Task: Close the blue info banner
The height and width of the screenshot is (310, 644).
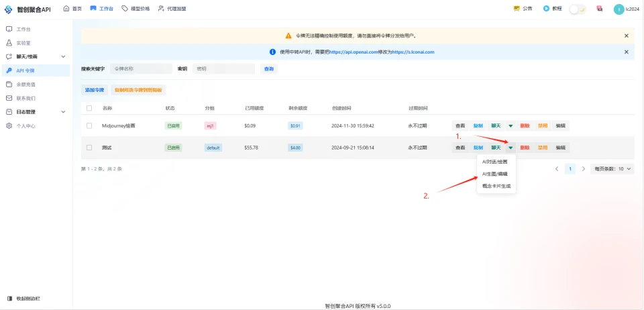Action: tap(627, 52)
